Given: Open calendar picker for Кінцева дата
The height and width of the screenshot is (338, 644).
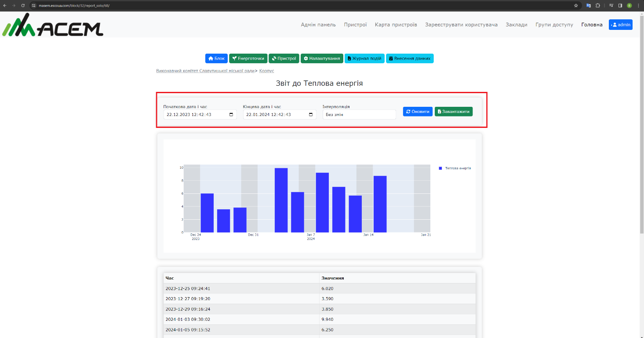Looking at the screenshot, I should (x=311, y=115).
